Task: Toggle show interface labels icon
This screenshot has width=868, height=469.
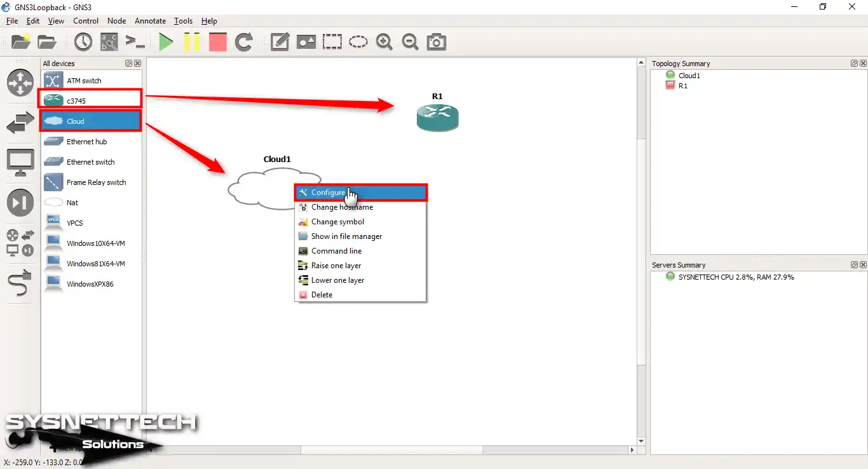Action: (109, 42)
